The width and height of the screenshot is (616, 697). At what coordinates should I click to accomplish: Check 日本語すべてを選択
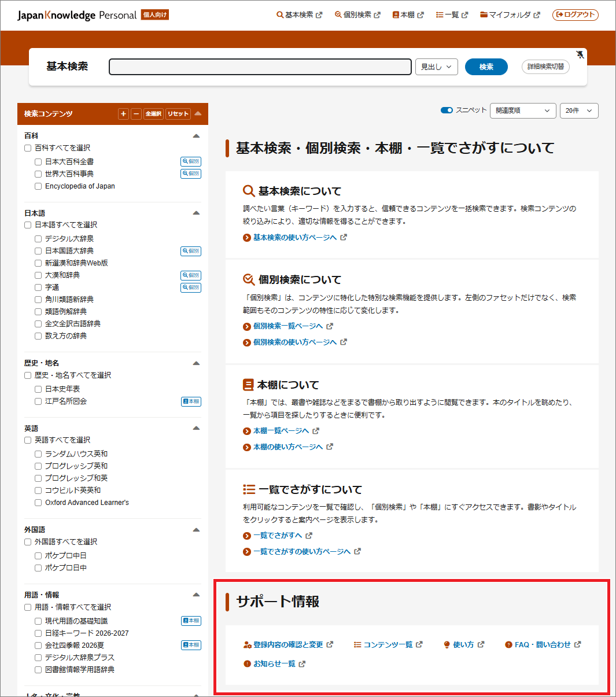pyautogui.click(x=28, y=225)
